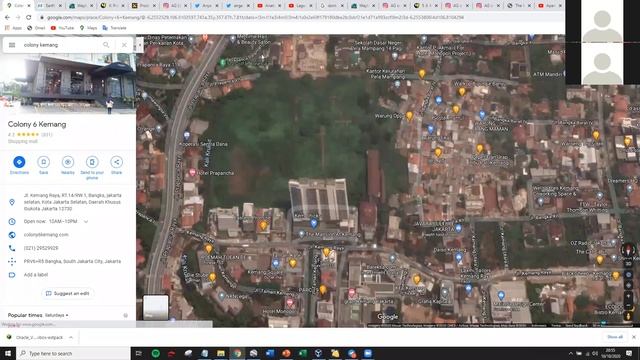The width and height of the screenshot is (640, 360).
Task: Open Spotify from the taskbar
Action: [x=156, y=353]
